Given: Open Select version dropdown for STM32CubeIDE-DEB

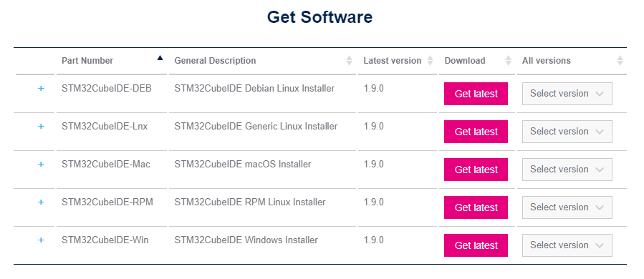Looking at the screenshot, I should [567, 94].
